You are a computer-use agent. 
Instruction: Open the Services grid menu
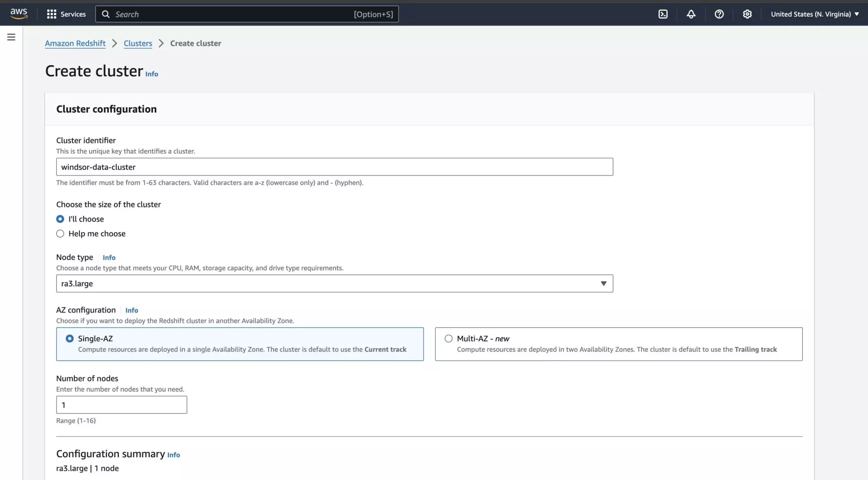pyautogui.click(x=52, y=14)
